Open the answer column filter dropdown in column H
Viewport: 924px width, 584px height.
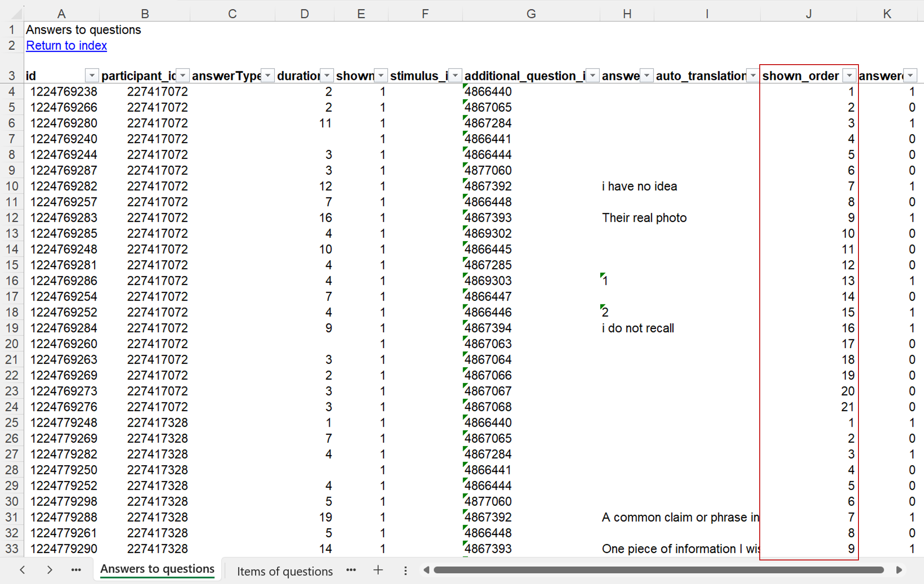tap(647, 76)
